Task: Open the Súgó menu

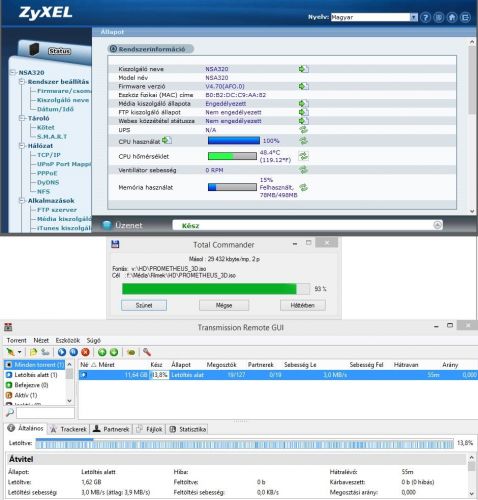Action: [94, 340]
